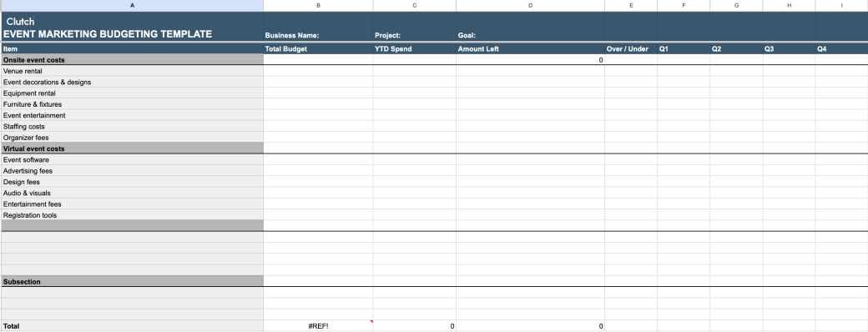Select the Onsite event costs section cell
The image size is (868, 332).
click(132, 60)
